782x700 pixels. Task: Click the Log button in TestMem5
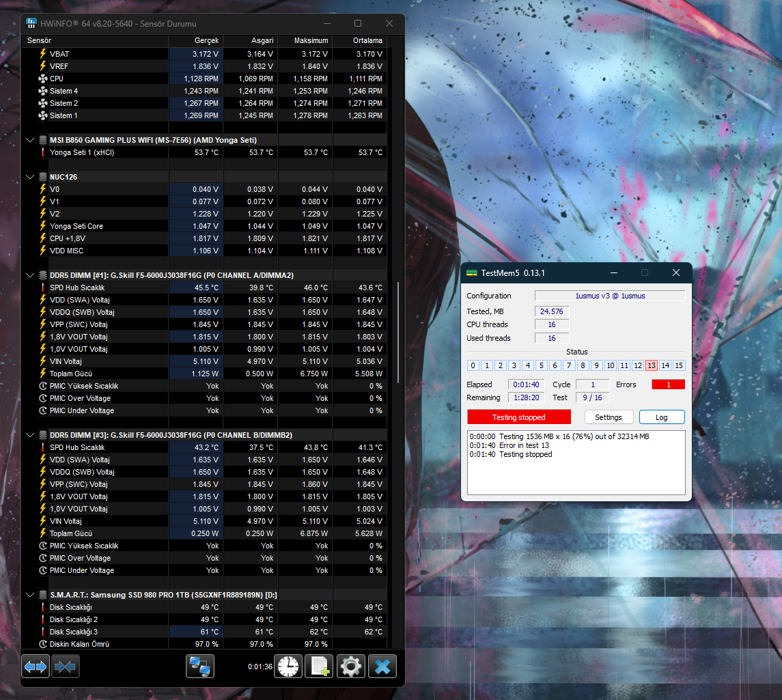coord(662,417)
